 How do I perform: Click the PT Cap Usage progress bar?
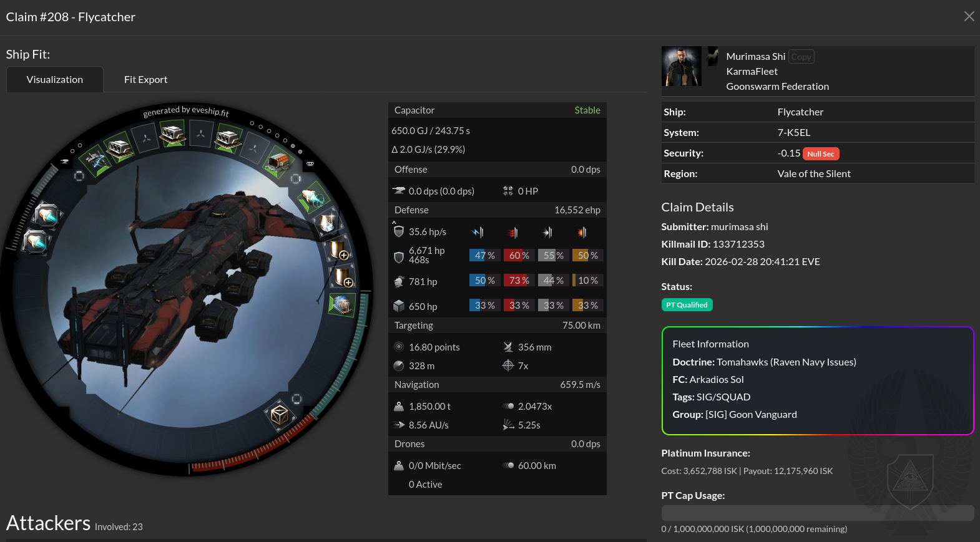point(817,513)
